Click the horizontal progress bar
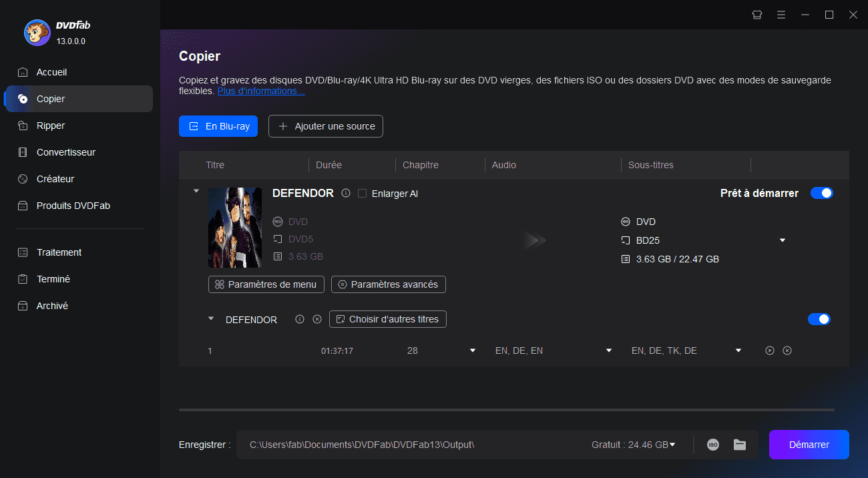The width and height of the screenshot is (868, 478). point(507,409)
